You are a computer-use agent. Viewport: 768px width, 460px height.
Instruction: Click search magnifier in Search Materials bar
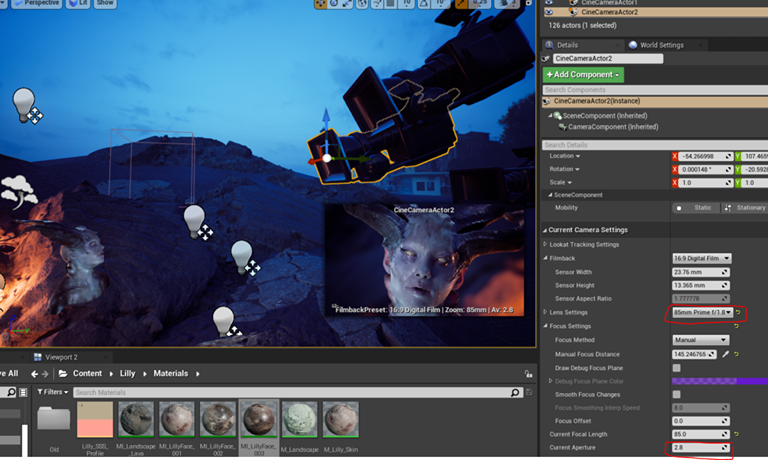click(x=514, y=392)
